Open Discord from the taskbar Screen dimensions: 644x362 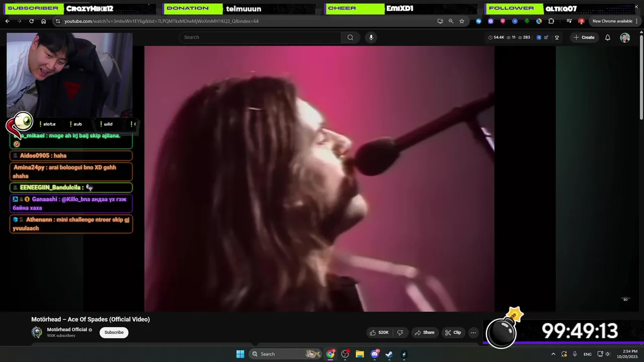374,354
